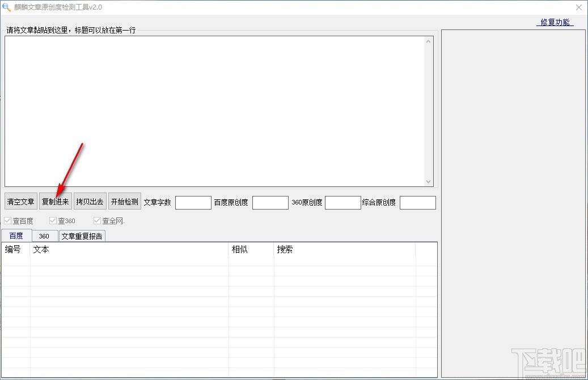Close the application window
Screen dimensions: 588x380
coord(578,7)
